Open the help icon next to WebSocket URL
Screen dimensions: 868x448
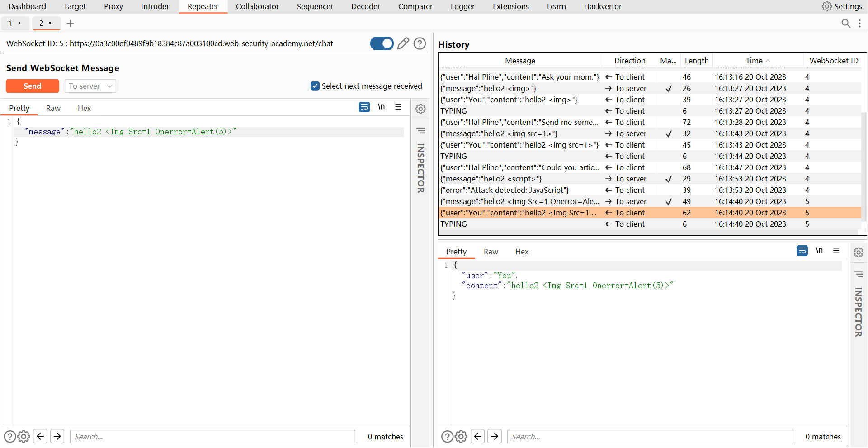420,43
